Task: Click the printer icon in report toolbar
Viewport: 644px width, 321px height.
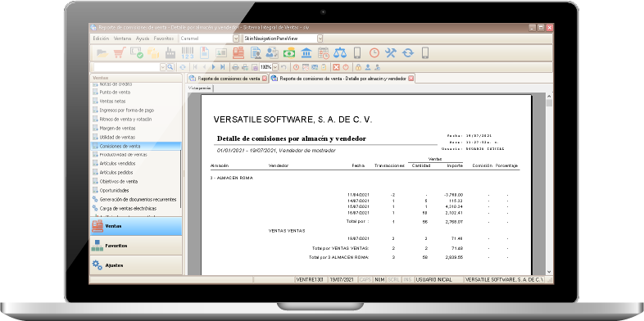Action: (235, 67)
